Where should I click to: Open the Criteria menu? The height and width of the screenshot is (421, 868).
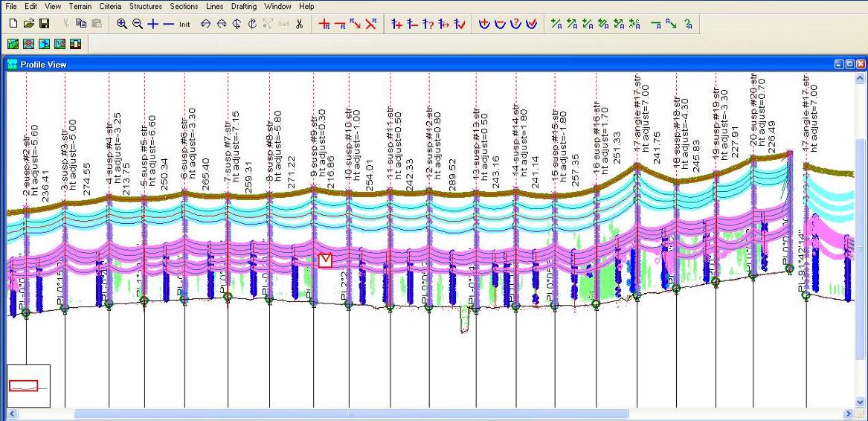(110, 6)
